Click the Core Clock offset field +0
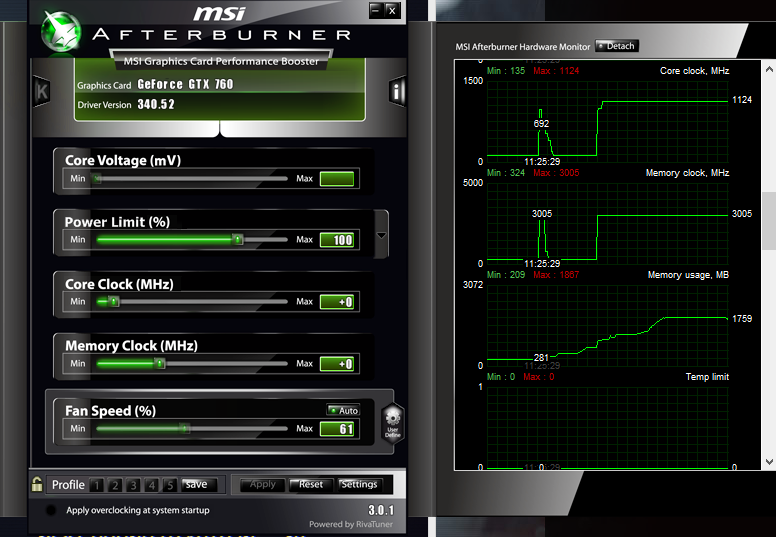This screenshot has width=776, height=537. coord(337,302)
